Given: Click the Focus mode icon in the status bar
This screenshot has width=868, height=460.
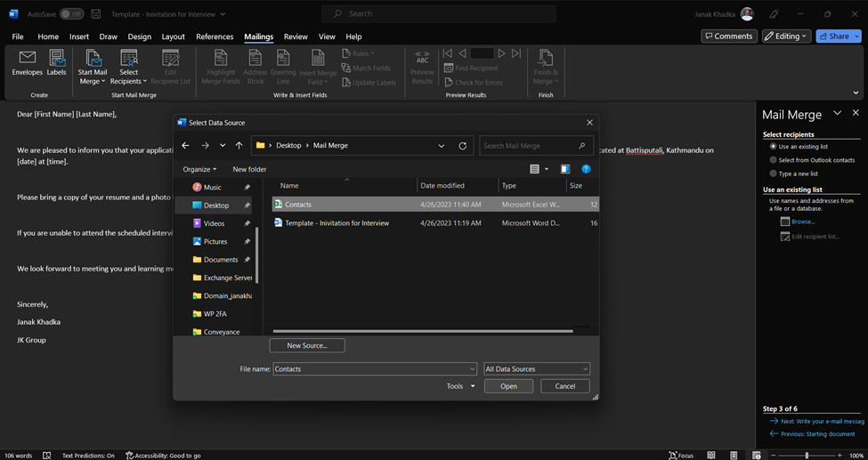Looking at the screenshot, I should [x=681, y=456].
